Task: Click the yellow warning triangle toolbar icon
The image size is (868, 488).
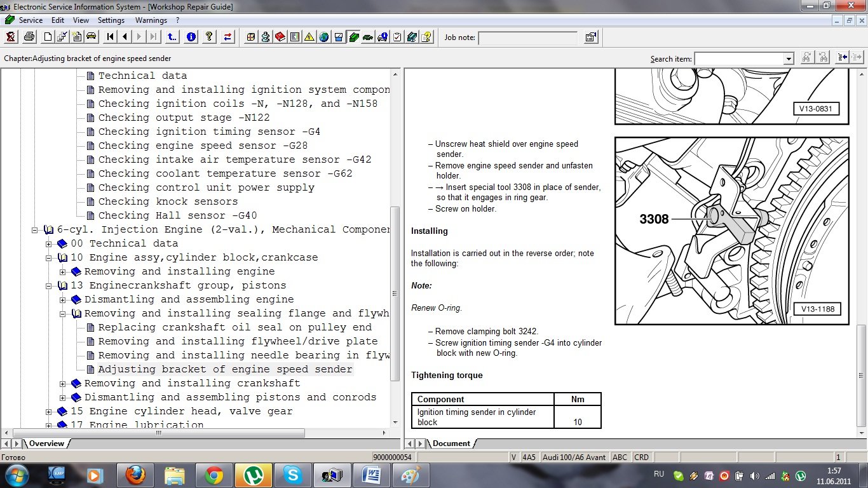Action: click(309, 37)
